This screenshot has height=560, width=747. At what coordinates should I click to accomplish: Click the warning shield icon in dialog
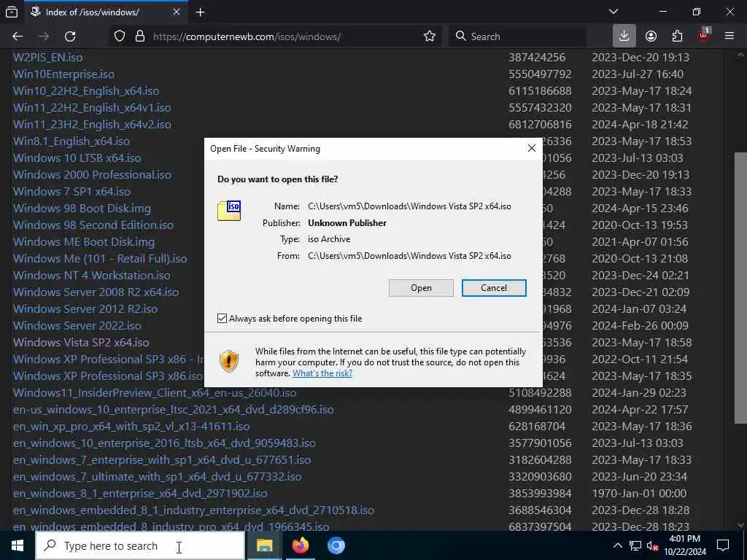229,362
